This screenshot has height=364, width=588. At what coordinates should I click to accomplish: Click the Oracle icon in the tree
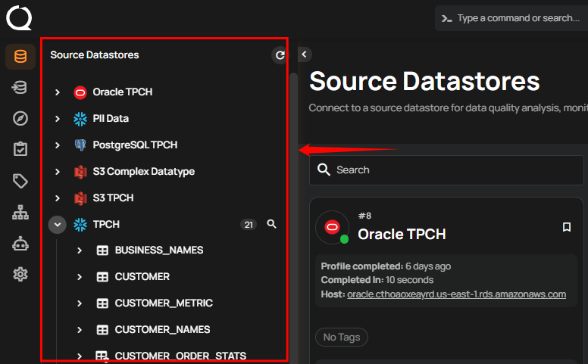click(80, 92)
